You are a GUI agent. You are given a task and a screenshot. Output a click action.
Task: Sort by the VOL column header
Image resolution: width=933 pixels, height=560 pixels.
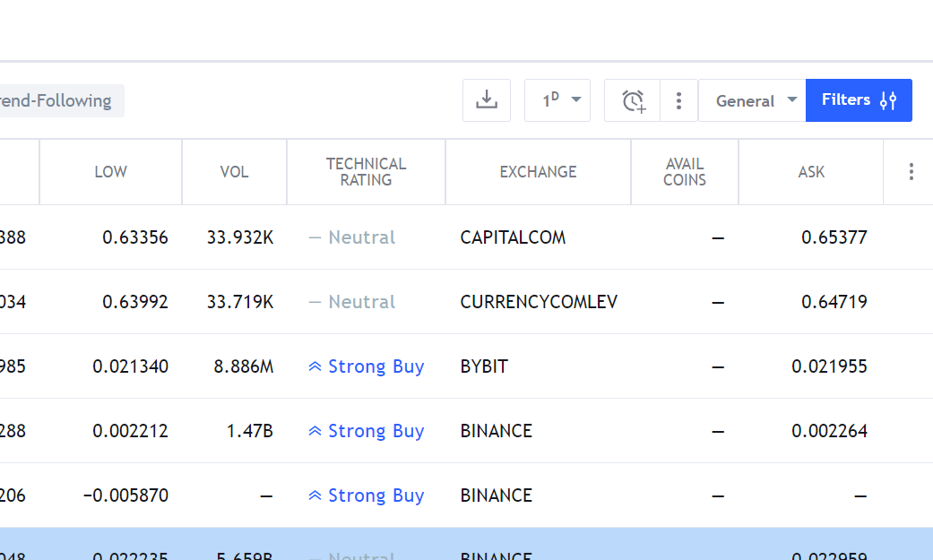pyautogui.click(x=235, y=172)
